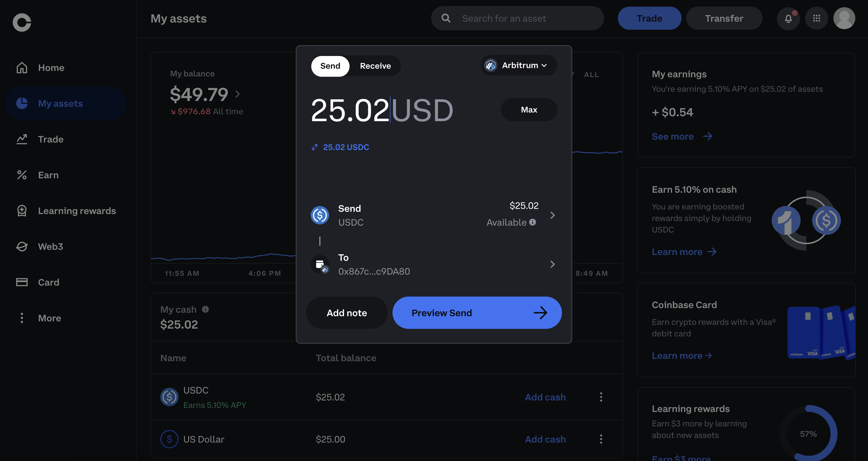Screen dimensions: 868x461
Task: Switch to Receive mode
Action: (x=375, y=66)
